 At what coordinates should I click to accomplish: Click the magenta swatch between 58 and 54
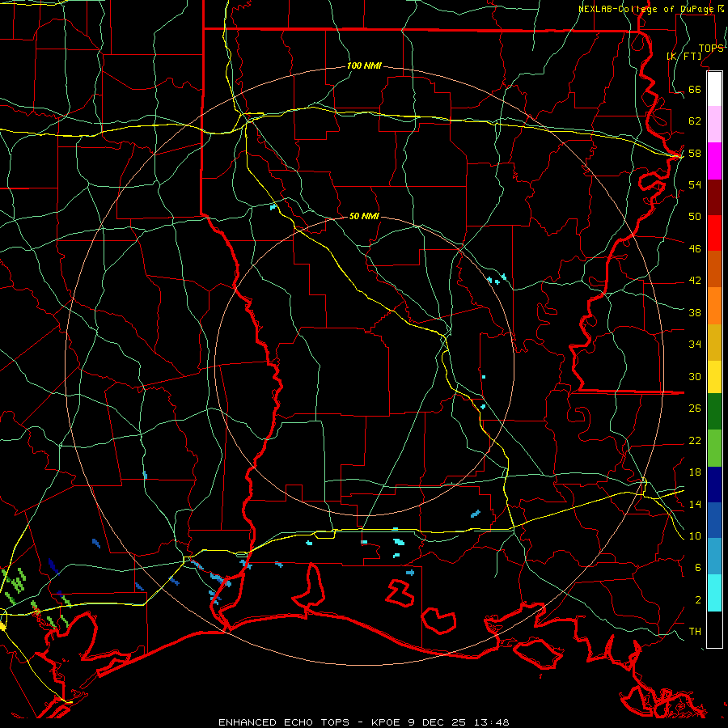(x=714, y=161)
